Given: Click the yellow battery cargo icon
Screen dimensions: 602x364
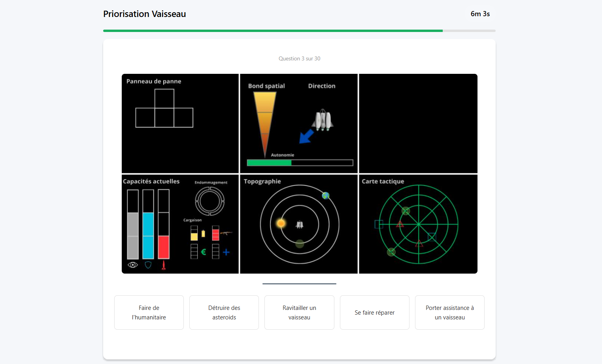Looking at the screenshot, I should [203, 233].
